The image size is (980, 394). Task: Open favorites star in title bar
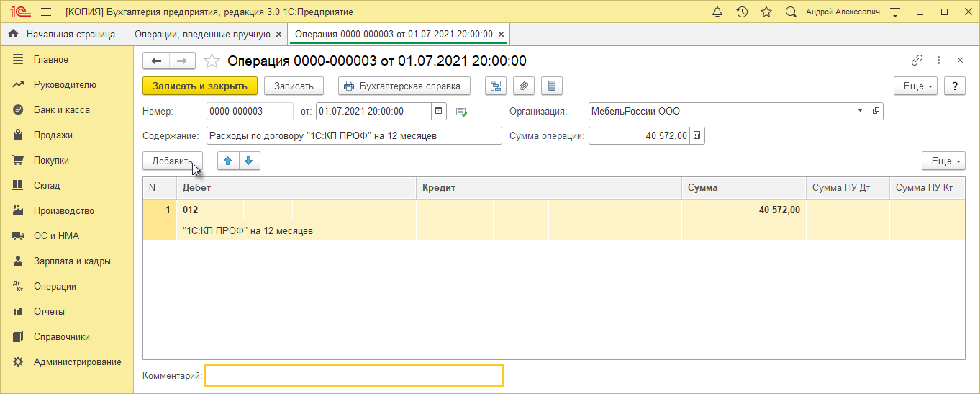766,12
